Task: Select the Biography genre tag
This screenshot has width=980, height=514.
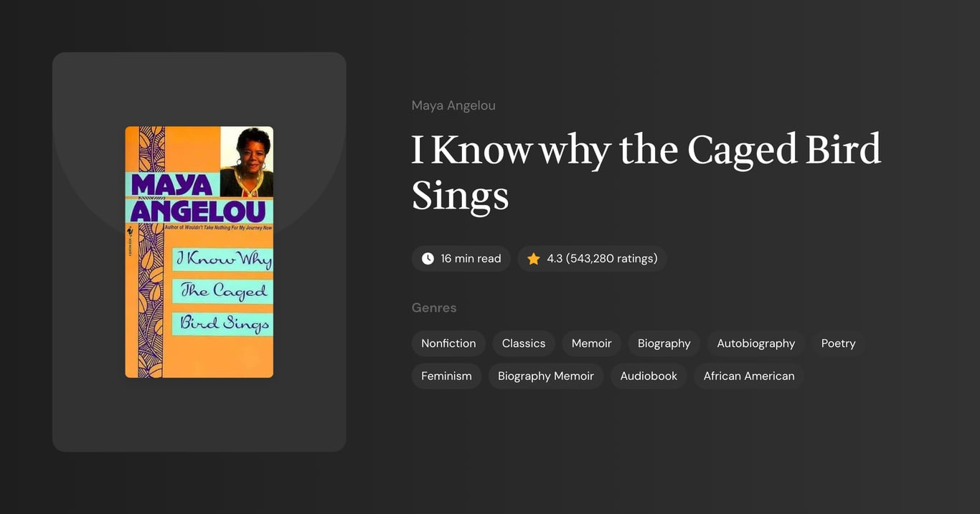Action: click(x=664, y=343)
